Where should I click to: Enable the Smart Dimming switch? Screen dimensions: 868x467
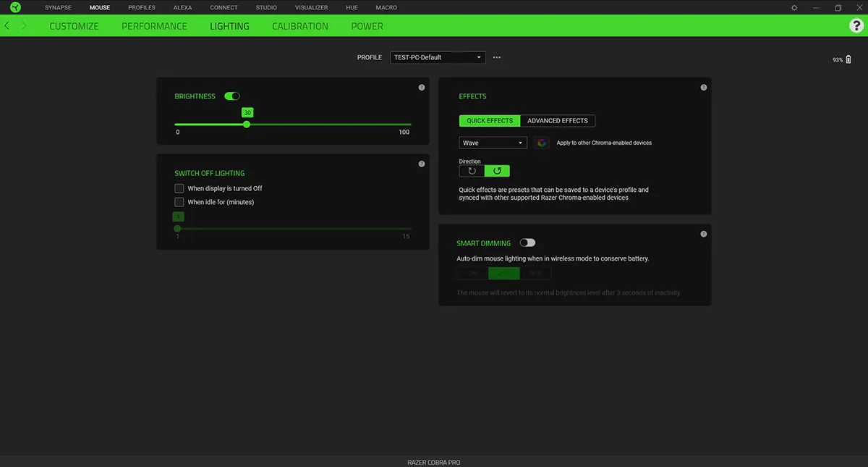pyautogui.click(x=527, y=243)
